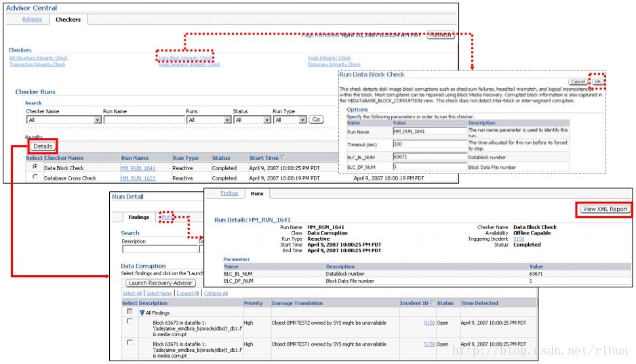Open the Runs filter dropdown
This screenshot has width=636, height=364.
pyautogui.click(x=227, y=120)
